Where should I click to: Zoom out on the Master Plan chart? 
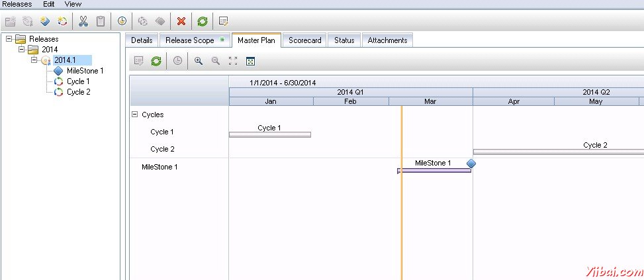[216, 61]
